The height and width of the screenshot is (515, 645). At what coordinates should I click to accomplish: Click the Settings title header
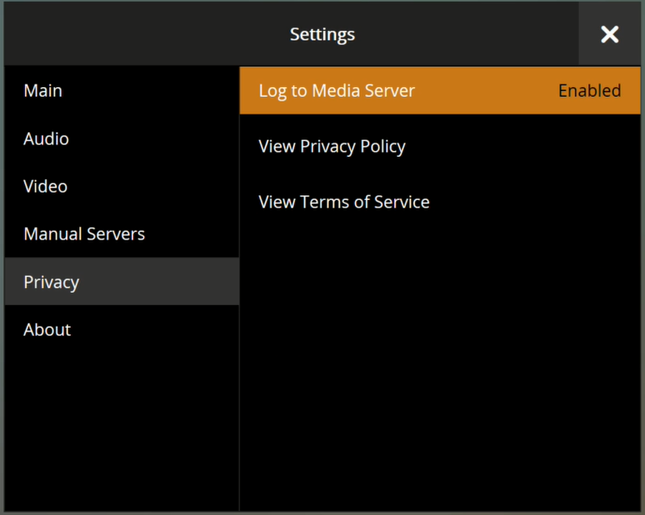[322, 34]
